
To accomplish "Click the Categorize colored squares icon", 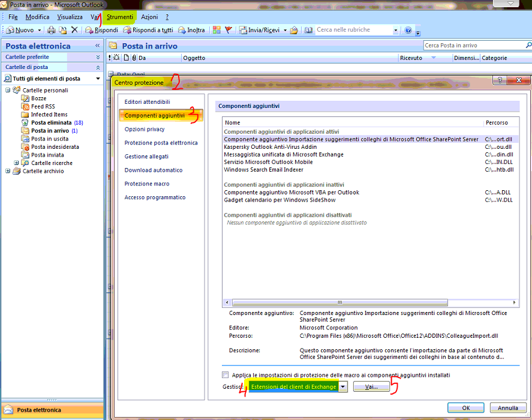I will click(x=217, y=30).
